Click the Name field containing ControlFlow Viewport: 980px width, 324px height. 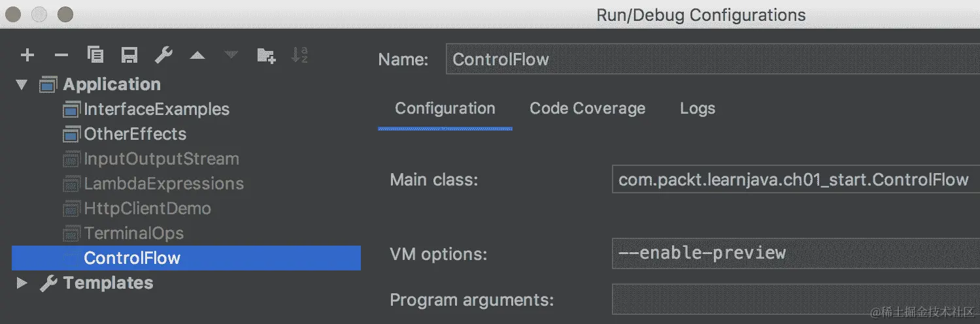pyautogui.click(x=706, y=59)
